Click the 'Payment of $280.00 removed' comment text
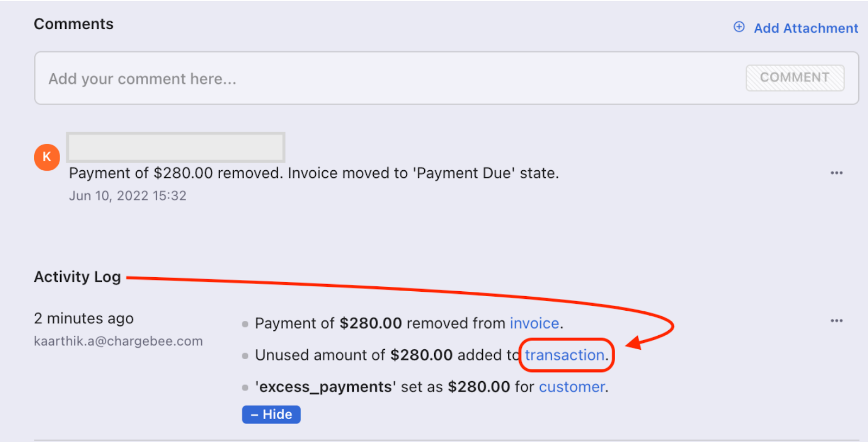 coord(314,173)
